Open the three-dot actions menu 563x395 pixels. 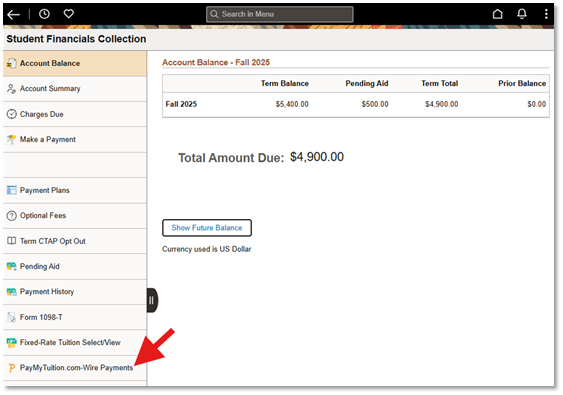coord(546,14)
